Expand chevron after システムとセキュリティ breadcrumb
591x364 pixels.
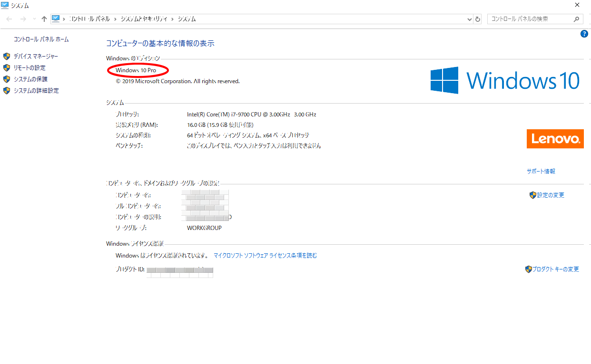tap(173, 19)
